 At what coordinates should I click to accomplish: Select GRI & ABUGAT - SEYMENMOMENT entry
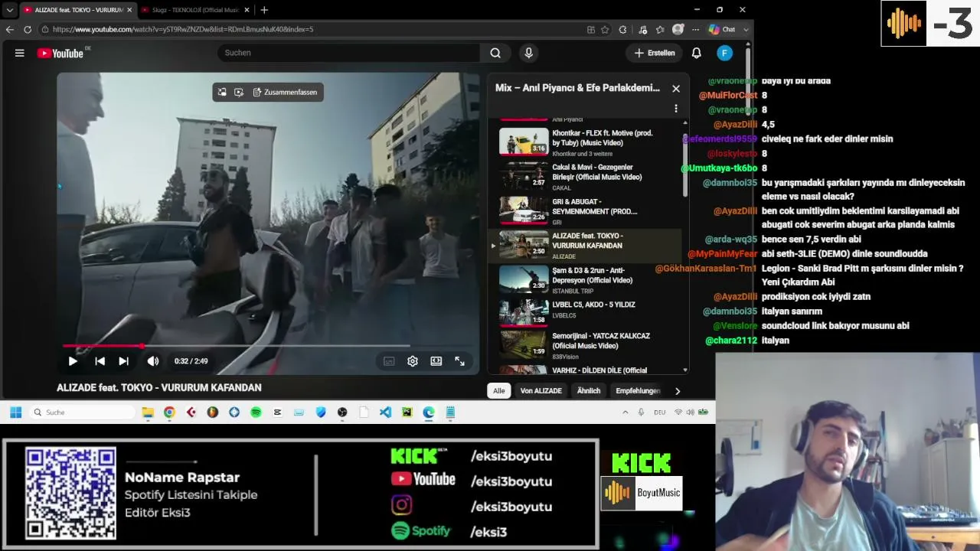590,210
